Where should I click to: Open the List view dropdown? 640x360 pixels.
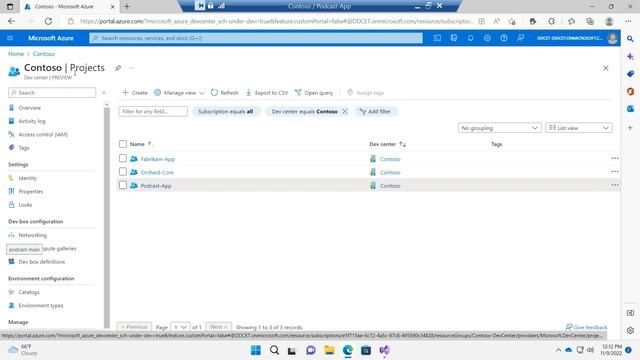579,128
